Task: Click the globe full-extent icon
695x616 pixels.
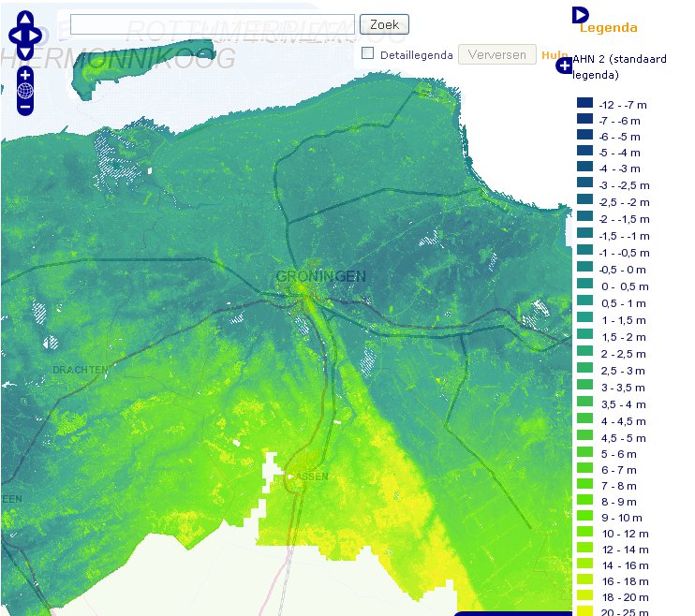Action: point(25,91)
